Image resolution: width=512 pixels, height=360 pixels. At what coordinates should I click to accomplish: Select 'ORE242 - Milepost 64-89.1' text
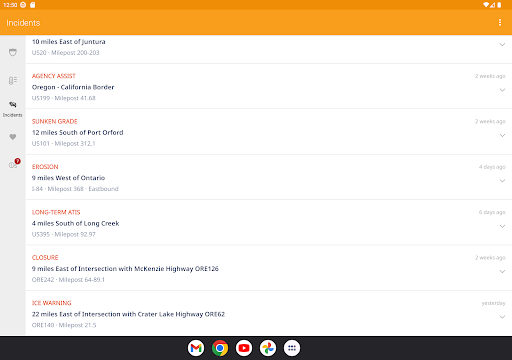(68, 280)
